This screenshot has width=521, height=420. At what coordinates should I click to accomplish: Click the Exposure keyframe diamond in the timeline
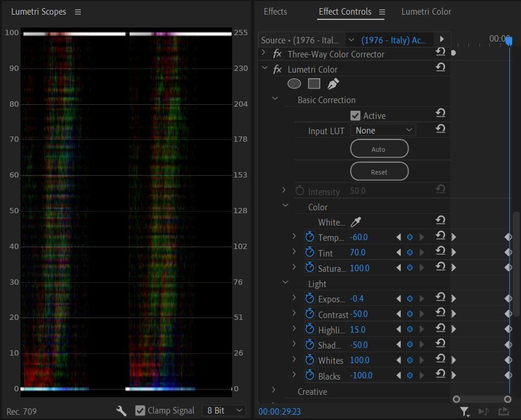click(508, 299)
